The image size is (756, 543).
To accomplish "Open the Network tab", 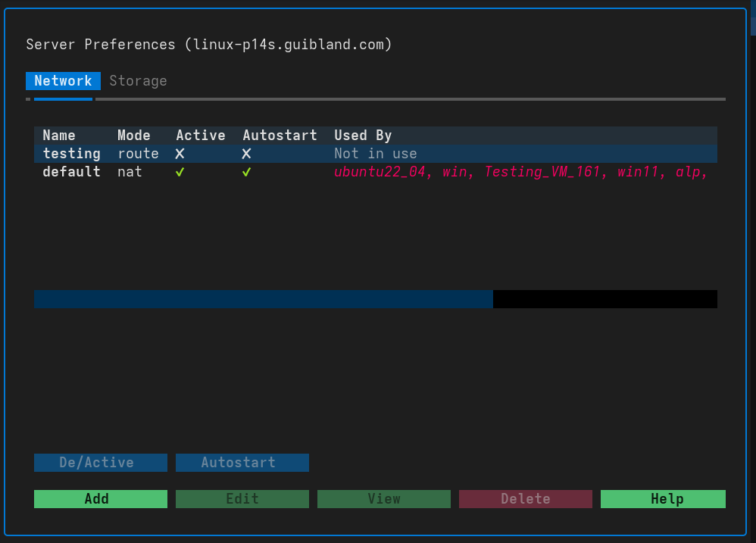I will coord(63,81).
